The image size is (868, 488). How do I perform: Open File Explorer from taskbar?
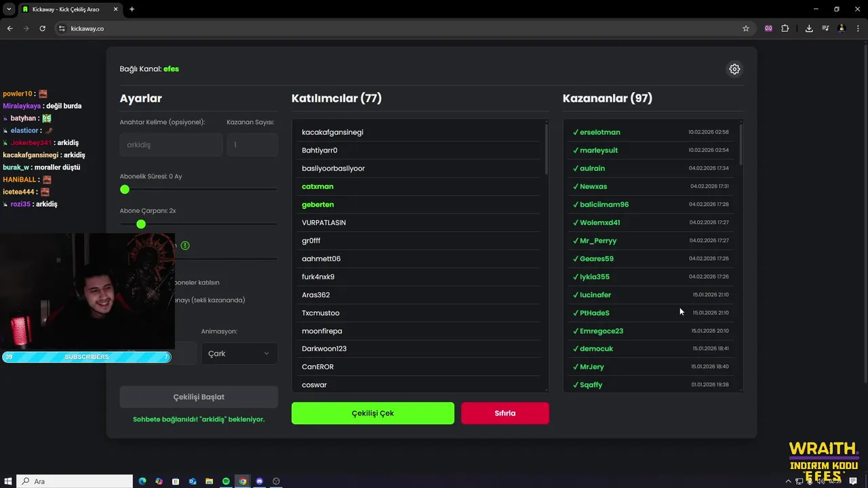pos(210,481)
